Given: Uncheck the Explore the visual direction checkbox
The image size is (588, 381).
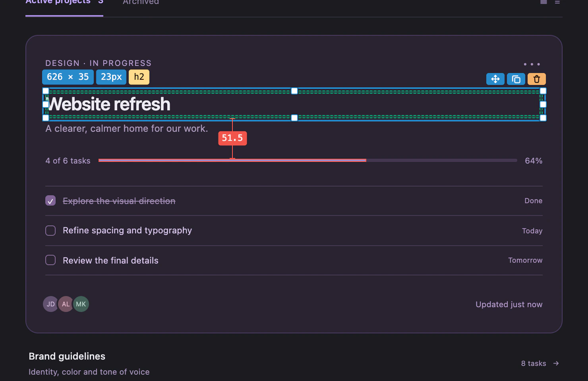Looking at the screenshot, I should 50,201.
